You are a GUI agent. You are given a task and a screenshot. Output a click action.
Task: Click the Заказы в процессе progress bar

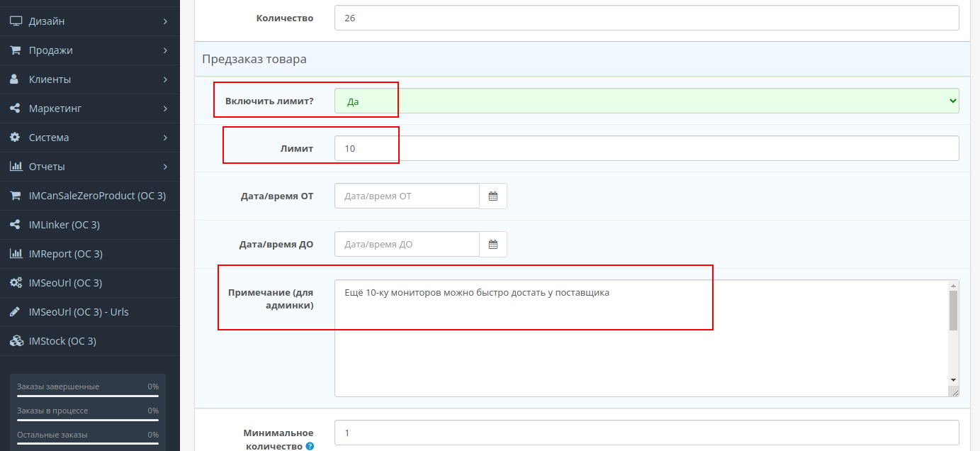(x=88, y=420)
